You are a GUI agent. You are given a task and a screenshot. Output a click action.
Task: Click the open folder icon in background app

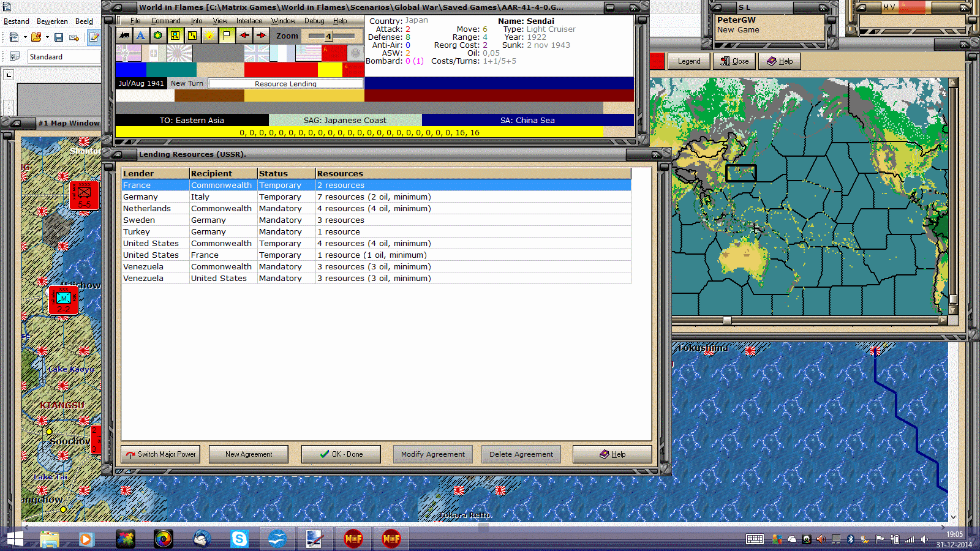pos(36,37)
